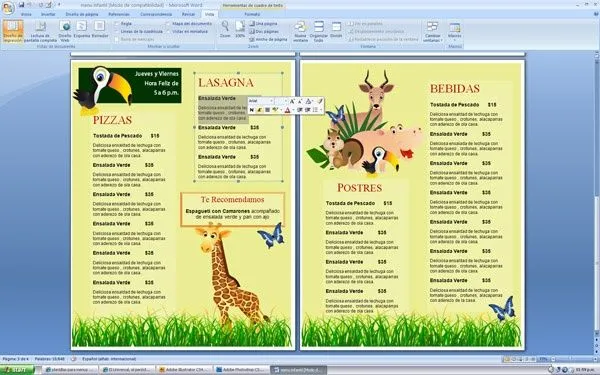Toggle the Regla checkbox
This screenshot has height=375, width=600.
(116, 24)
